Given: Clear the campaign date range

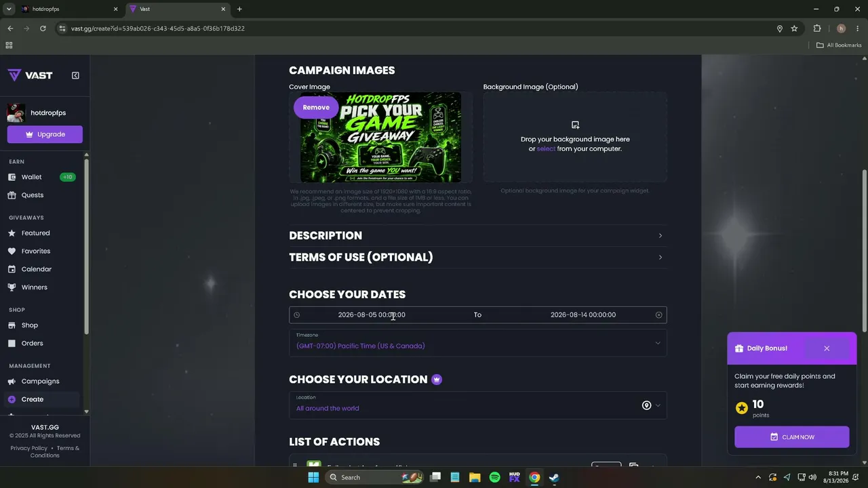Looking at the screenshot, I should (x=658, y=314).
